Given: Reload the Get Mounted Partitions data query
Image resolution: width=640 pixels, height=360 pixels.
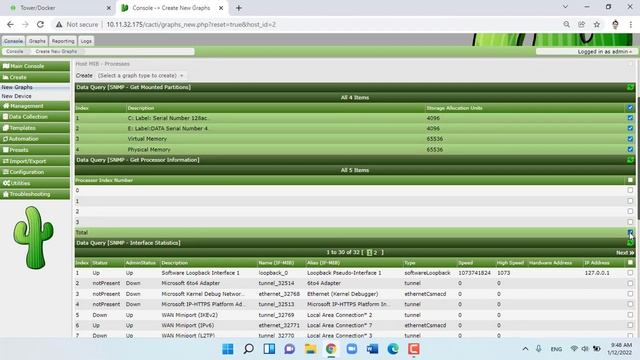Looking at the screenshot, I should (x=630, y=87).
